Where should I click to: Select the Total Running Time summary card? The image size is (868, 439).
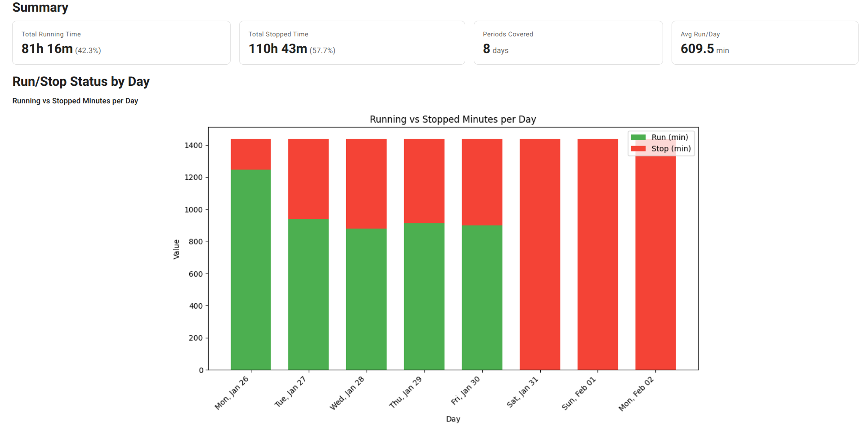point(121,43)
